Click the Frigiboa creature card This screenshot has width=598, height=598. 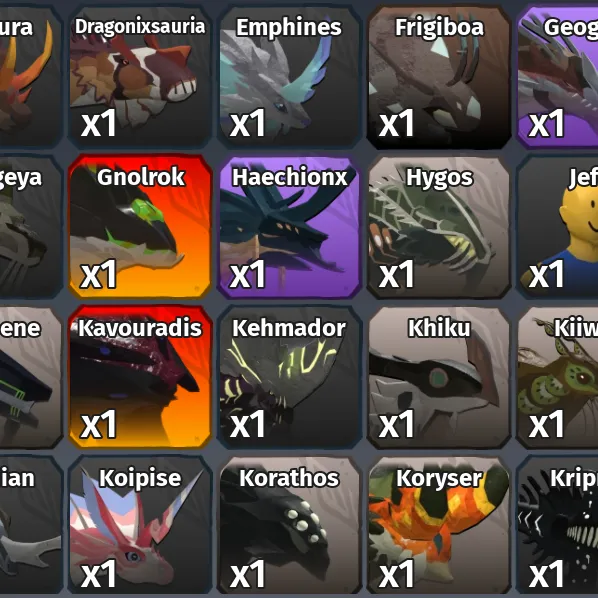click(x=439, y=77)
